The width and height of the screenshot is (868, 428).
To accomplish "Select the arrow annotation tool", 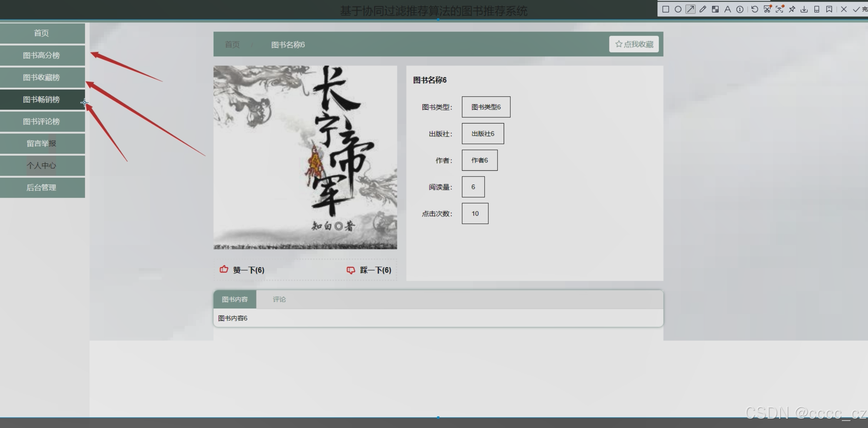I will (x=690, y=9).
